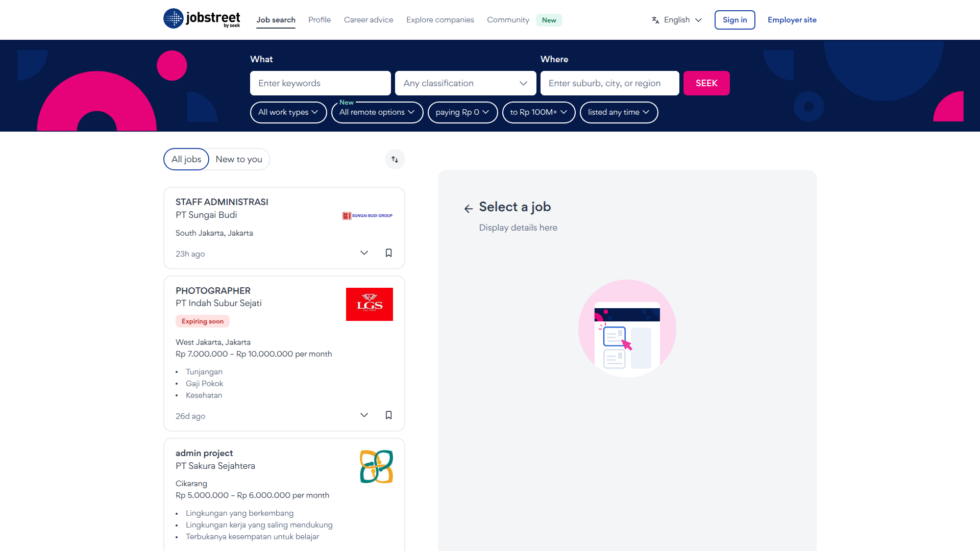This screenshot has width=980, height=551.
Task: Open the Explore companies menu item
Action: 440,20
